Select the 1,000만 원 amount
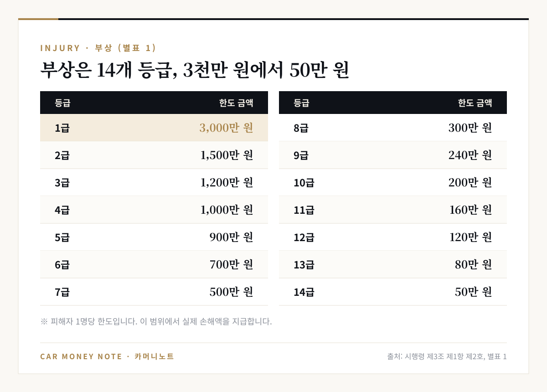This screenshot has width=547, height=392. [x=227, y=210]
